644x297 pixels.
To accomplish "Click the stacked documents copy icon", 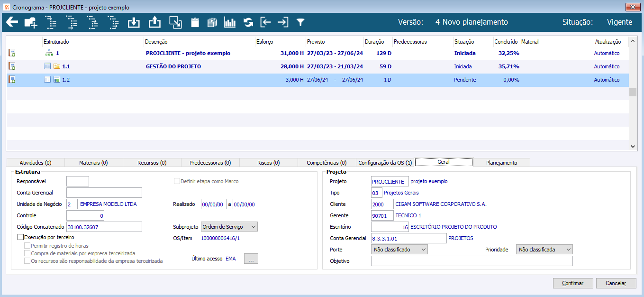I will tap(212, 22).
